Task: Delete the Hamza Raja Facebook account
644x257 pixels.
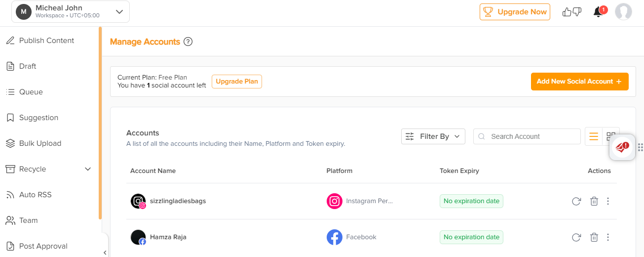Action: coord(594,237)
